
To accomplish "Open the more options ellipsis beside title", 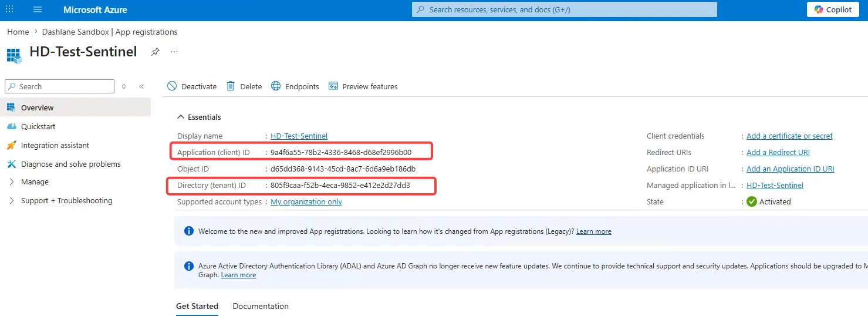I will (174, 52).
